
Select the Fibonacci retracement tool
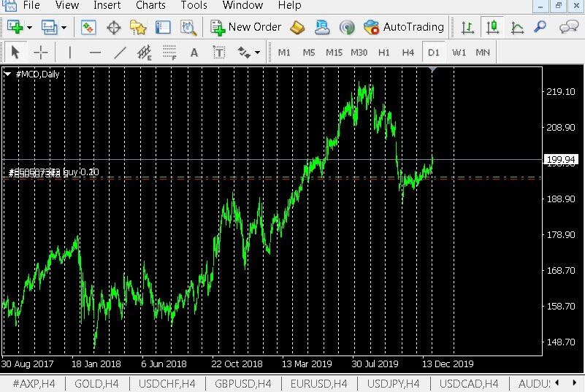point(169,53)
